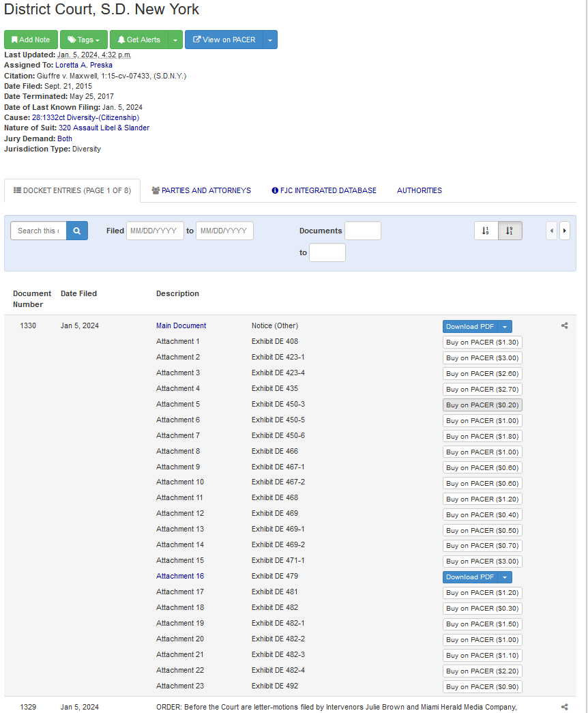Buy Attachment 22 on PACER ($2.20)
The width and height of the screenshot is (588, 713).
(482, 671)
